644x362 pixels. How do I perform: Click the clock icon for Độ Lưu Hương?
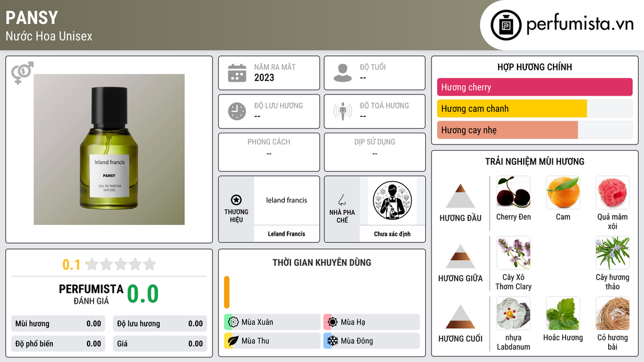(x=237, y=111)
